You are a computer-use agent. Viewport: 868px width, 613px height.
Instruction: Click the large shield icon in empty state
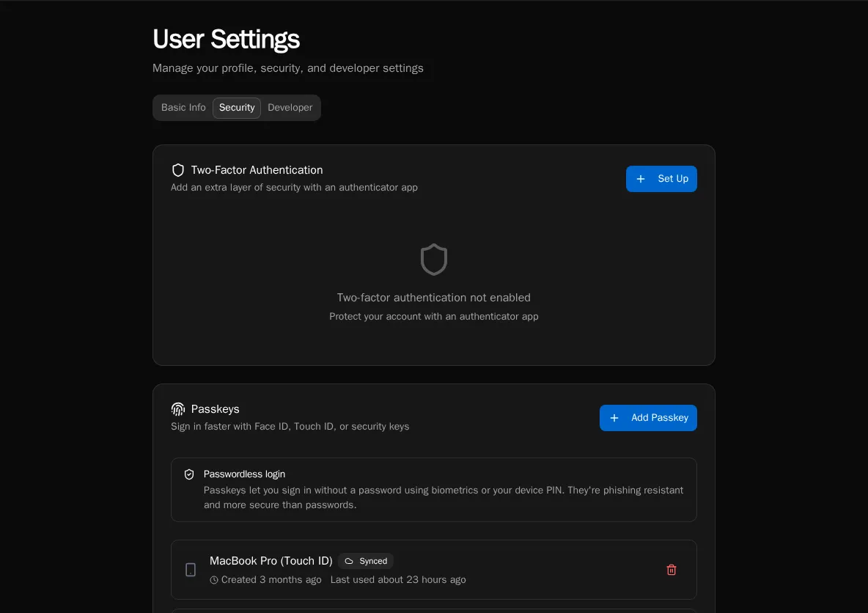433,259
